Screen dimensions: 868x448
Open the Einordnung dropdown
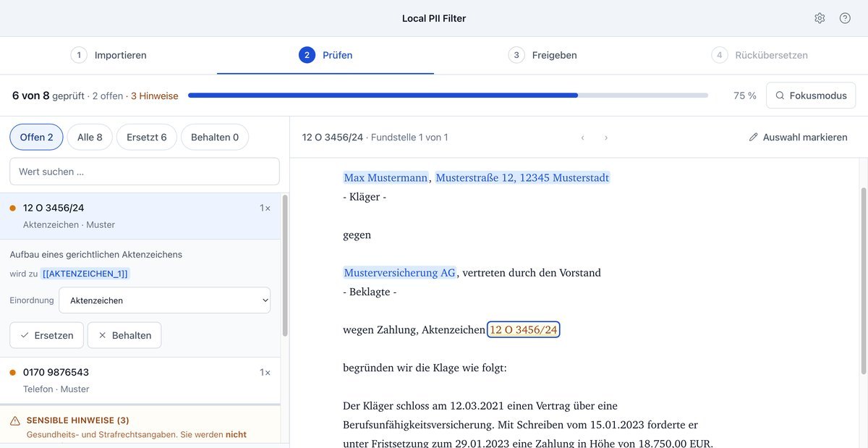164,300
